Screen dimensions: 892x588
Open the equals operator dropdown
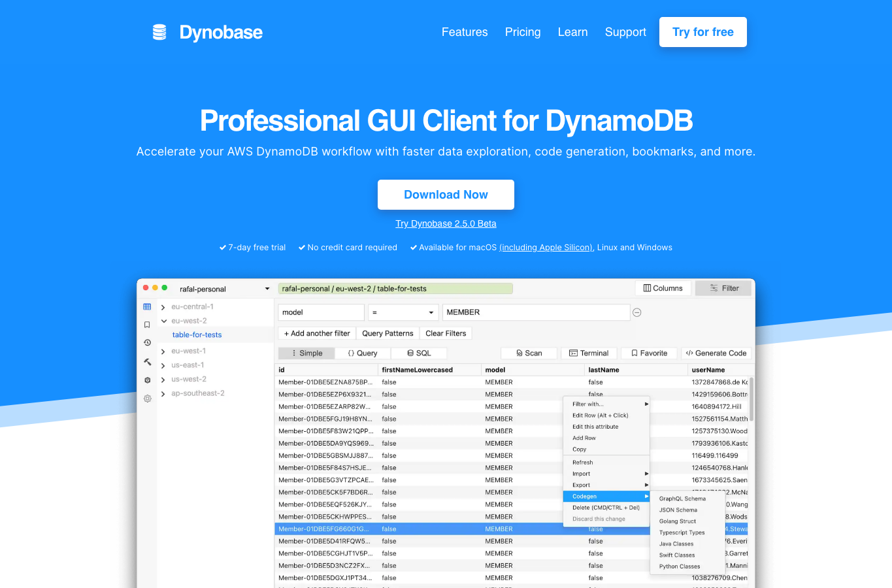(403, 312)
